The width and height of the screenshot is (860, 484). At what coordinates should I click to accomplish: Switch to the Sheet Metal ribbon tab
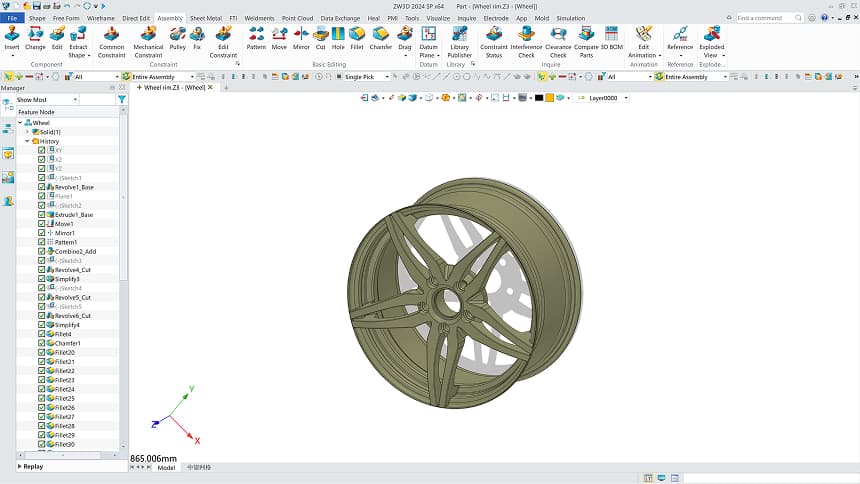(206, 18)
